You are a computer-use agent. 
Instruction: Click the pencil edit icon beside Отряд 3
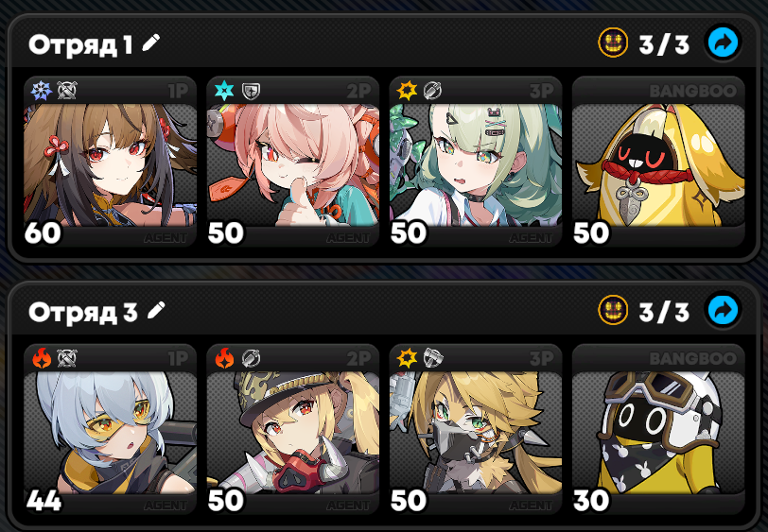156,310
